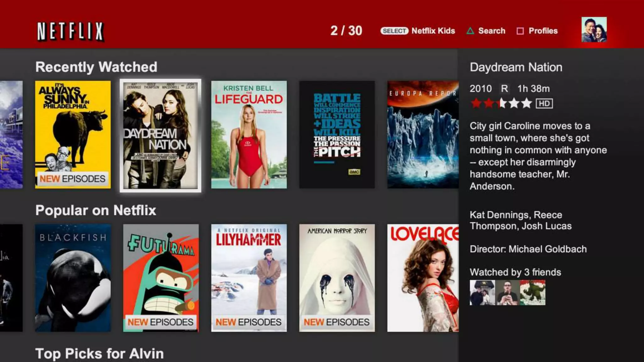Select It's Always Sunny in Philadelphia poster
The image size is (644, 362).
73,134
